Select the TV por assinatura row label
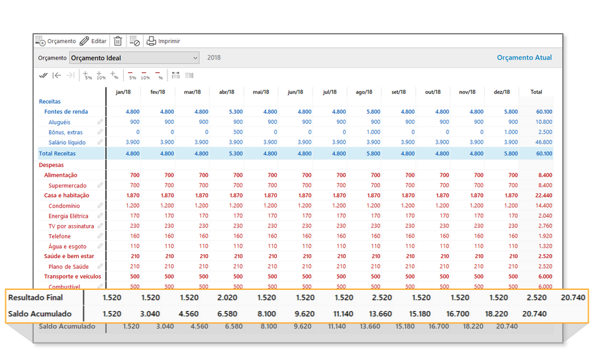Image resolution: width=596 pixels, height=364 pixels. 71,226
